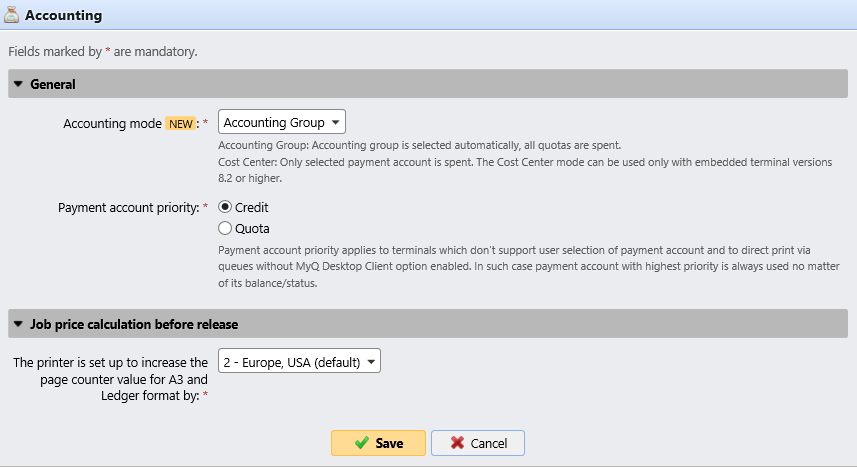Click the arrow on Accounting mode combo box
The image size is (857, 467).
point(335,122)
